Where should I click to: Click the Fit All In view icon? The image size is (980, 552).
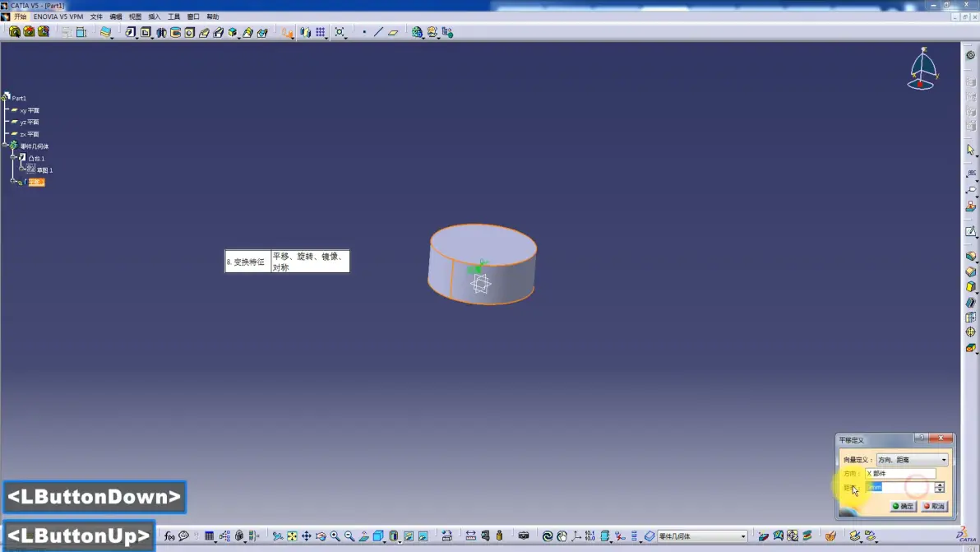pos(292,536)
